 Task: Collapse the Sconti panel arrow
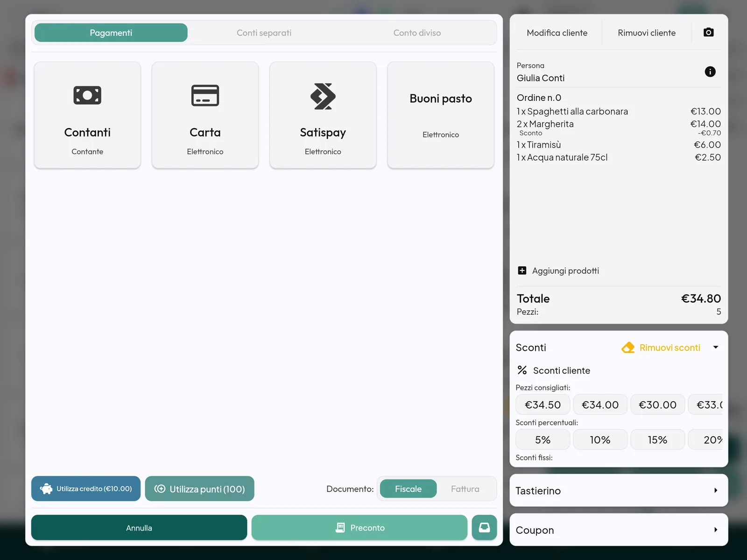pyautogui.click(x=715, y=347)
